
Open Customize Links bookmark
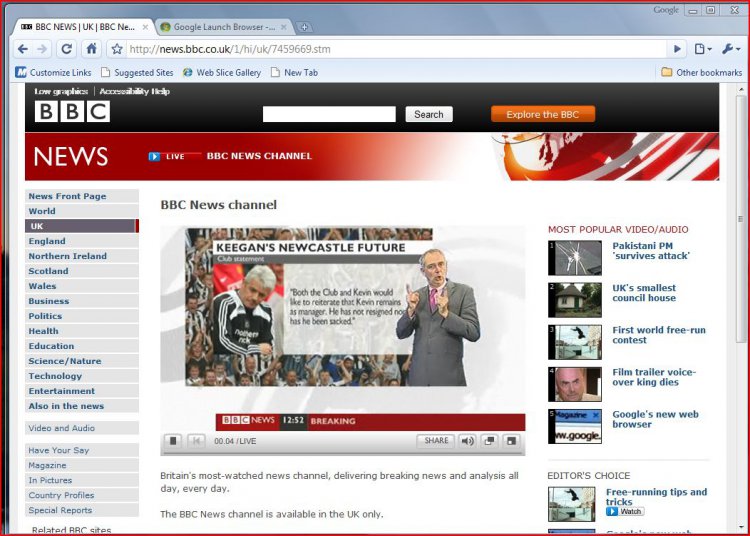[x=53, y=73]
